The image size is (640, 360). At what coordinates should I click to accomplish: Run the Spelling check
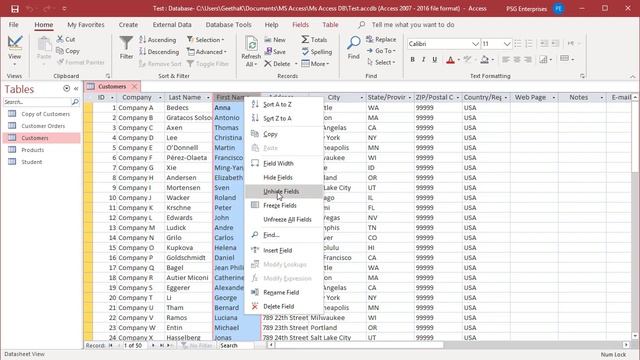click(317, 52)
